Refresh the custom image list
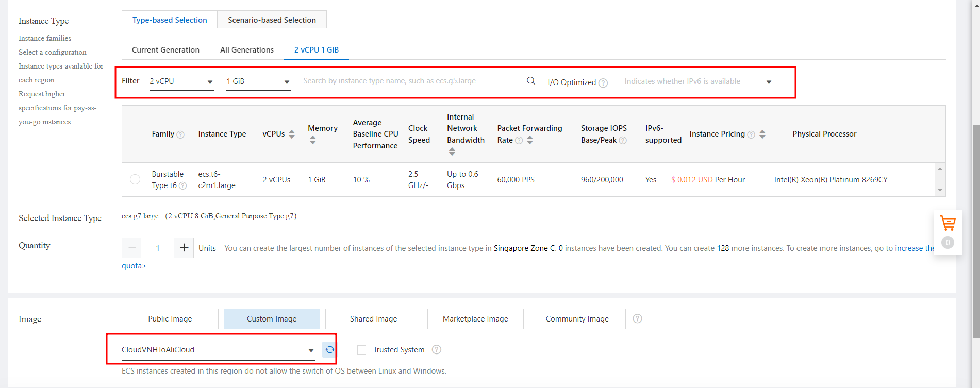This screenshot has height=388, width=980. pyautogui.click(x=329, y=350)
